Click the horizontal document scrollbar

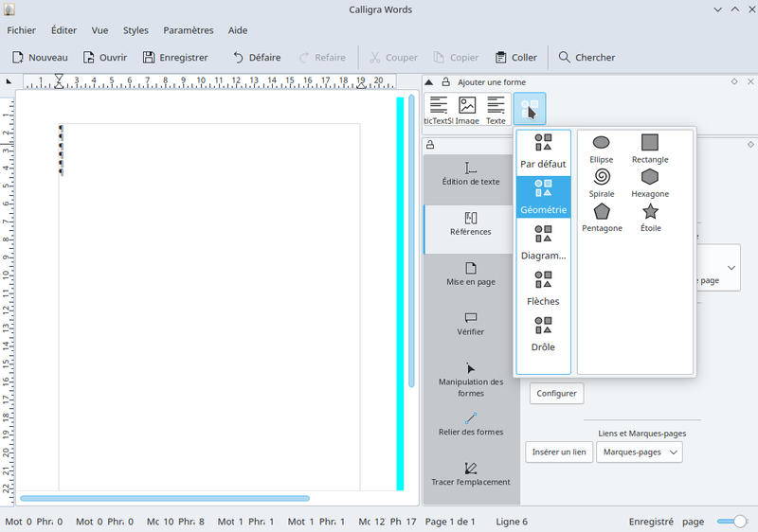point(165,498)
